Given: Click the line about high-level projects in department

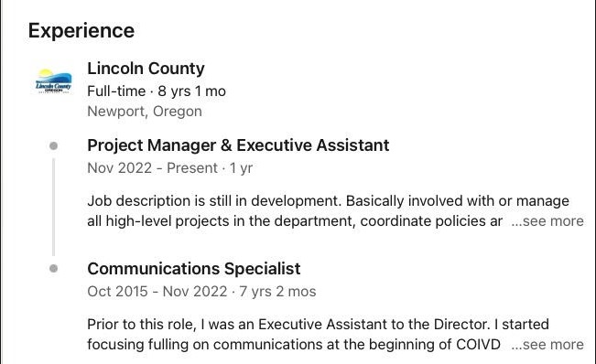Looking at the screenshot, I should (x=295, y=221).
